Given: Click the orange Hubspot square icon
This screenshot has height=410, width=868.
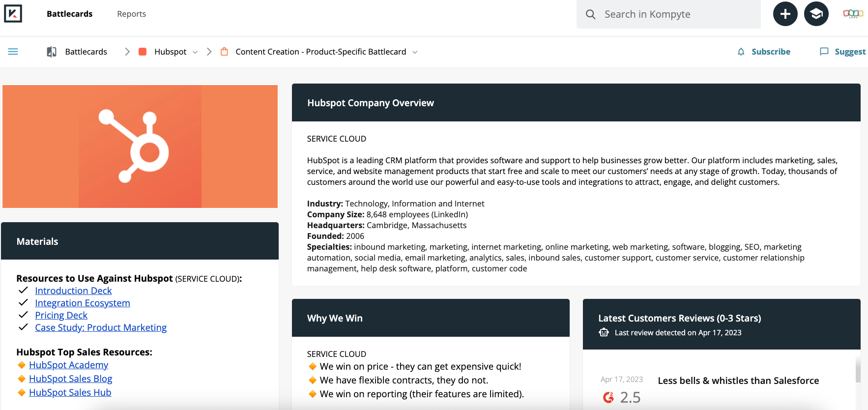Looking at the screenshot, I should pos(143,52).
